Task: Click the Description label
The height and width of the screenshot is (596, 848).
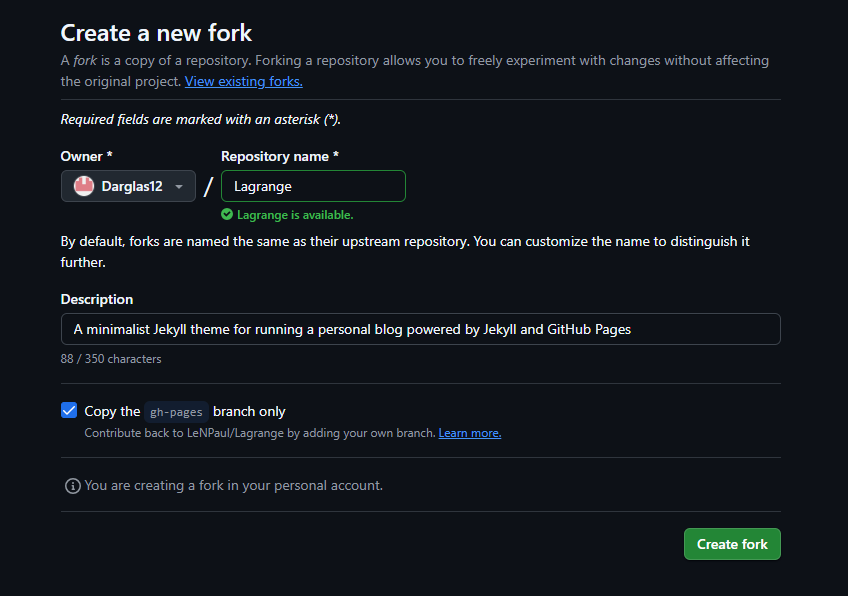Action: [x=96, y=299]
